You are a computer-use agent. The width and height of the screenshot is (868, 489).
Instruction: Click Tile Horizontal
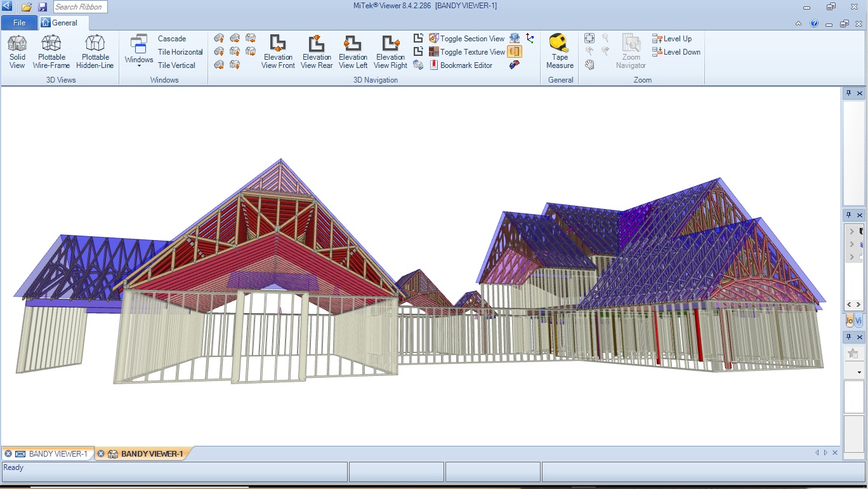180,52
